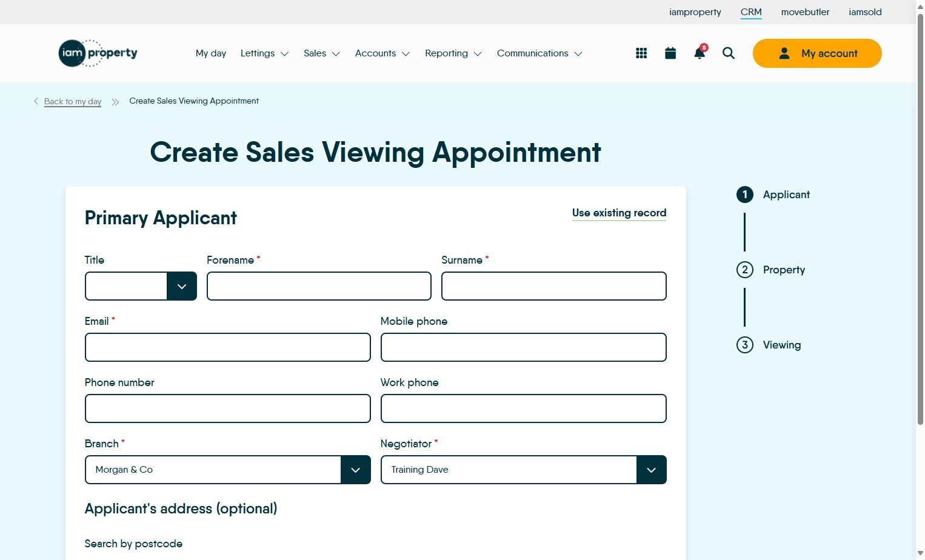925x560 pixels.
Task: Follow the Back to my day link
Action: 73,101
